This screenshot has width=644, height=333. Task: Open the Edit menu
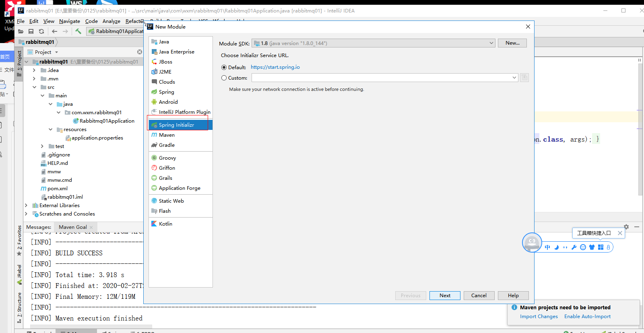click(x=34, y=21)
